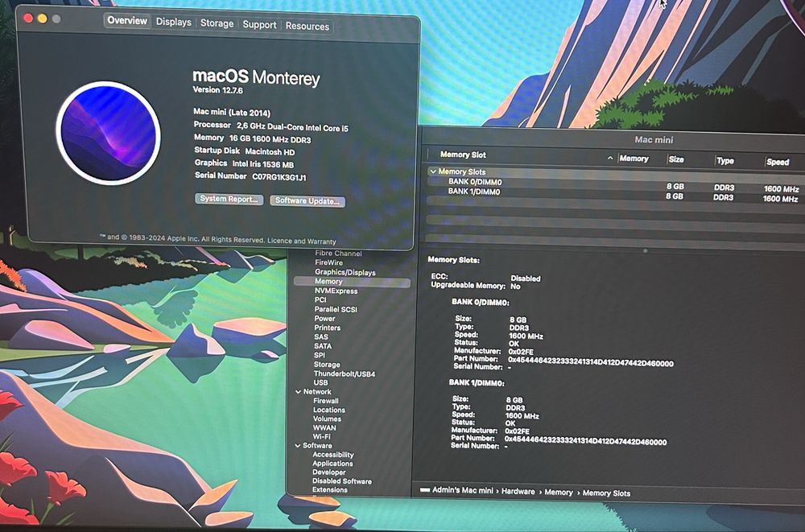
Task: Select the Overview tab
Action: 127,21
